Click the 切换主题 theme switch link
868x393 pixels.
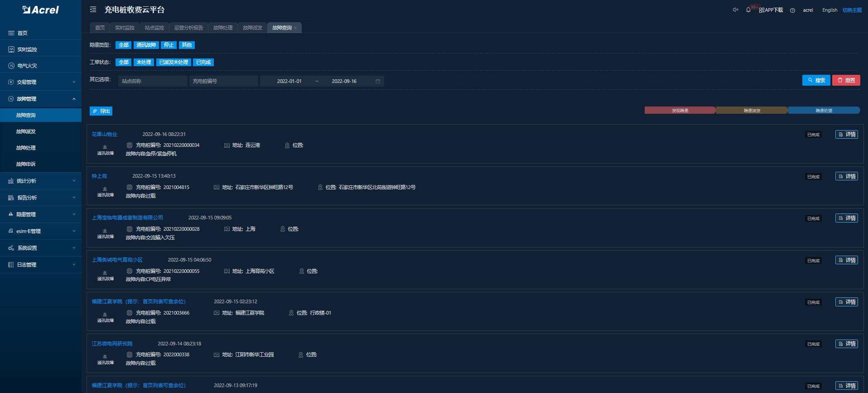[x=852, y=10]
